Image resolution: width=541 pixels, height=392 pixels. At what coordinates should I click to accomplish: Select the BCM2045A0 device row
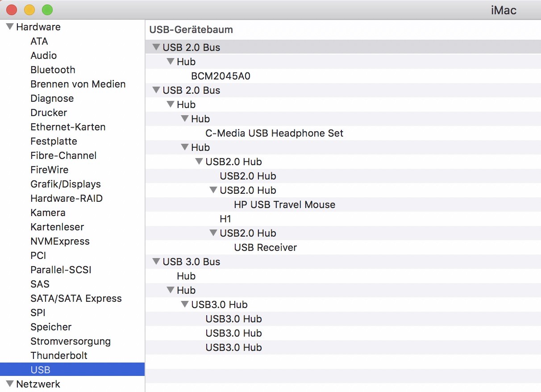tap(221, 76)
